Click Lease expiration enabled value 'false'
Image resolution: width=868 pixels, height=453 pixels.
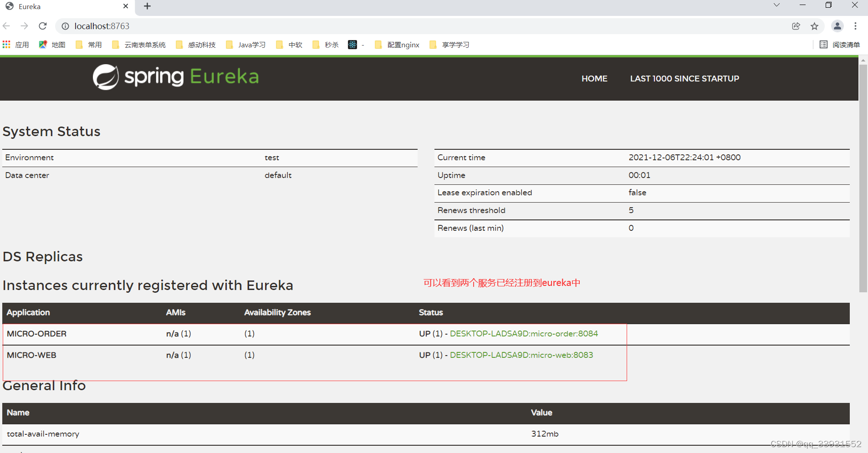click(637, 193)
